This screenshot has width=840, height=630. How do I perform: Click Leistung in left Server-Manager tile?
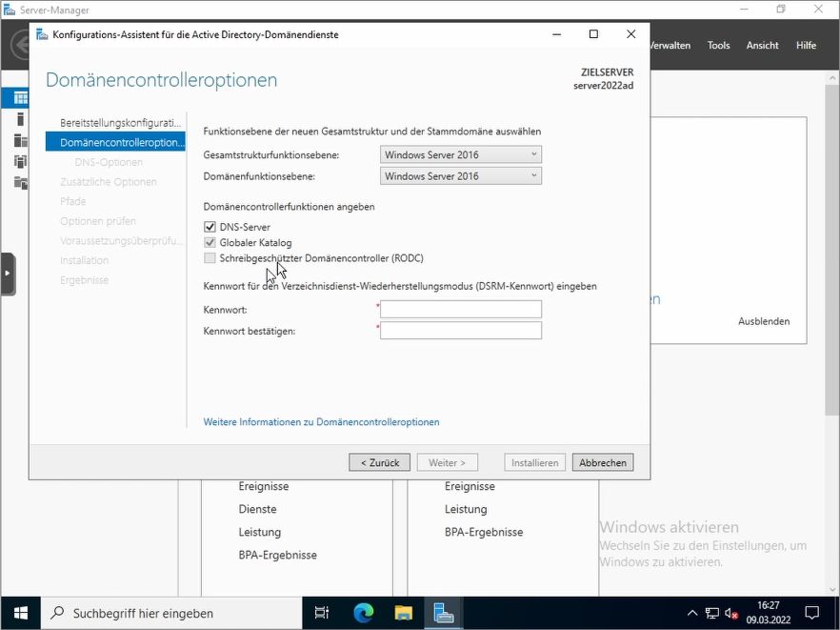point(260,532)
